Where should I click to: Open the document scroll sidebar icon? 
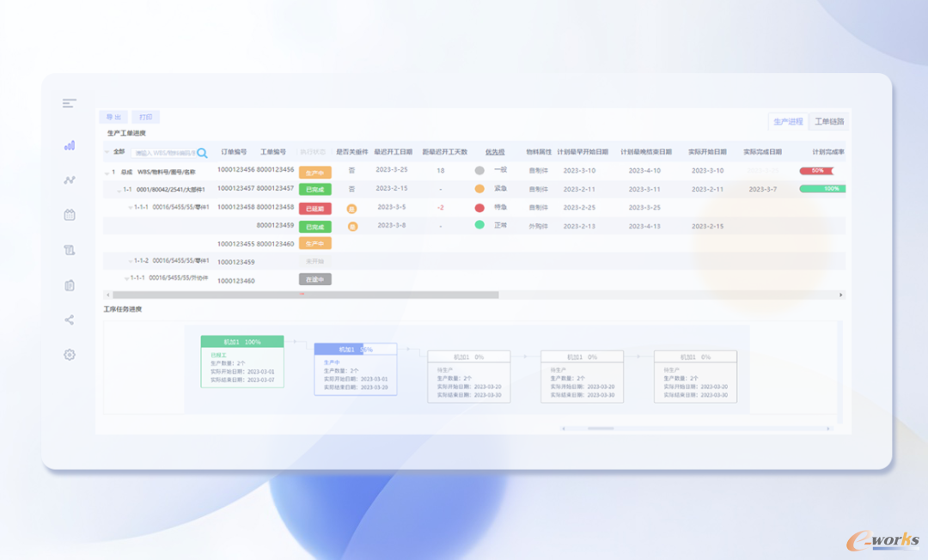tap(70, 250)
